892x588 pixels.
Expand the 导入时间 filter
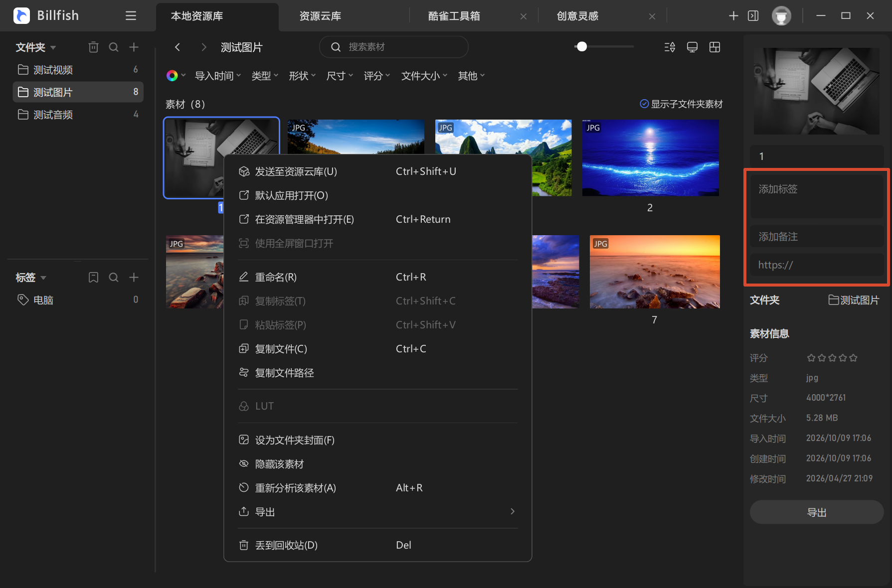click(218, 76)
